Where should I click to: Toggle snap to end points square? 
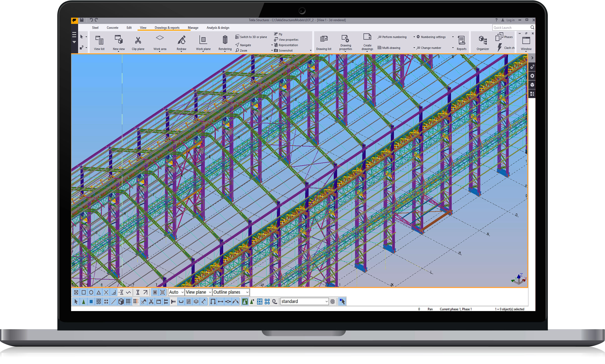click(83, 292)
